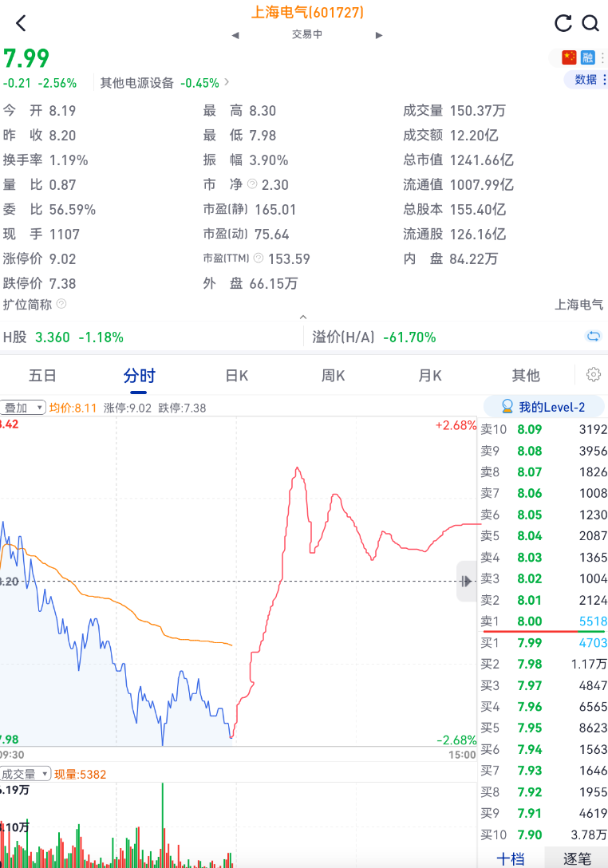The height and width of the screenshot is (868, 608).
Task: Select the 十档 ten-level tab
Action: [511, 858]
